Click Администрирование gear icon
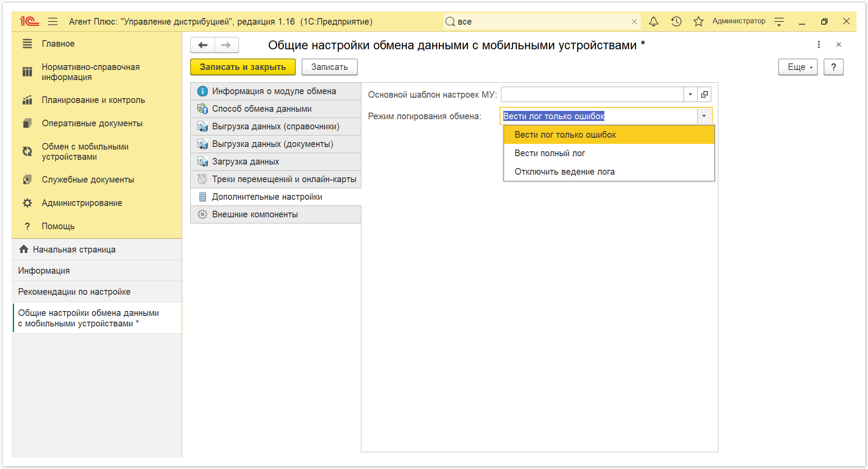Image resolution: width=868 pixels, height=469 pixels. coord(27,203)
